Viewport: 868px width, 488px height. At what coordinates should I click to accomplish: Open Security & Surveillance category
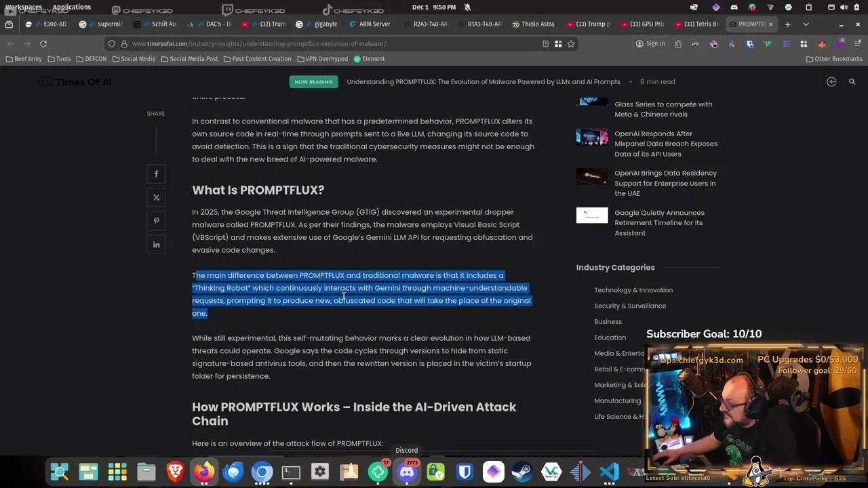[630, 306]
